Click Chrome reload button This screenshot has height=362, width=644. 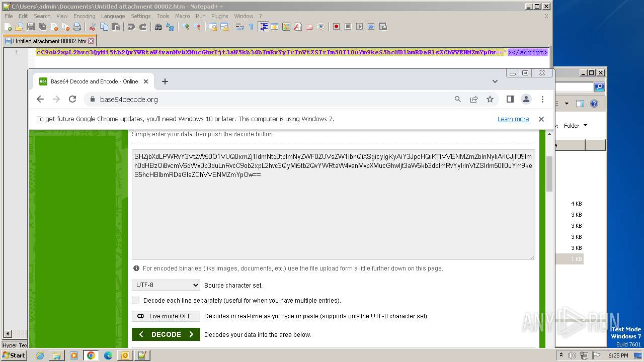click(72, 100)
